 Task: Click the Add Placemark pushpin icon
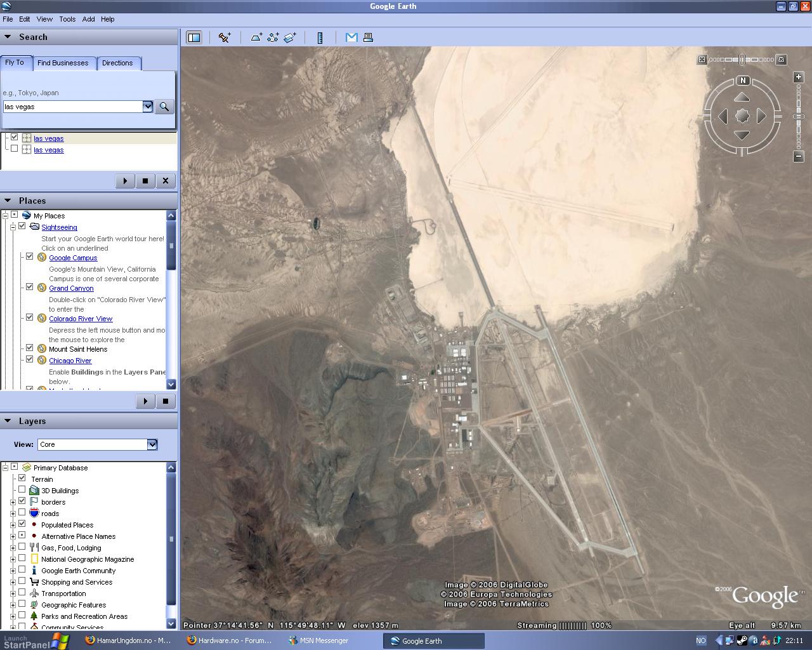[x=225, y=37]
